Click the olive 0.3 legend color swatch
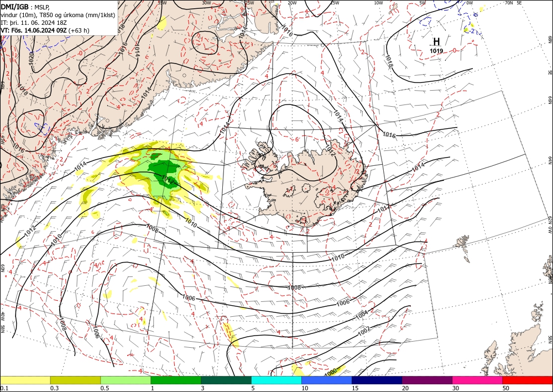Viewport: 553px width, 392px height. (x=75, y=380)
